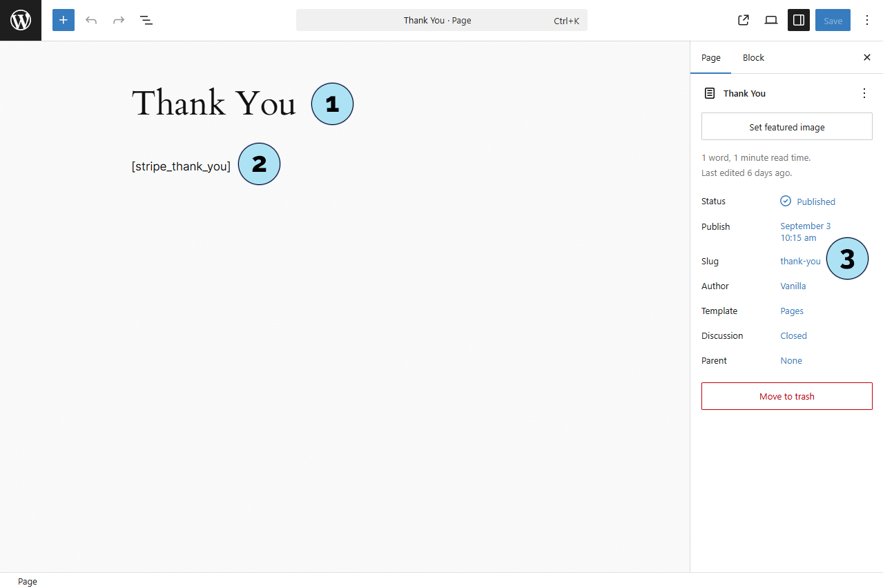Click the Undo arrow icon
This screenshot has height=588, width=883.
[91, 21]
